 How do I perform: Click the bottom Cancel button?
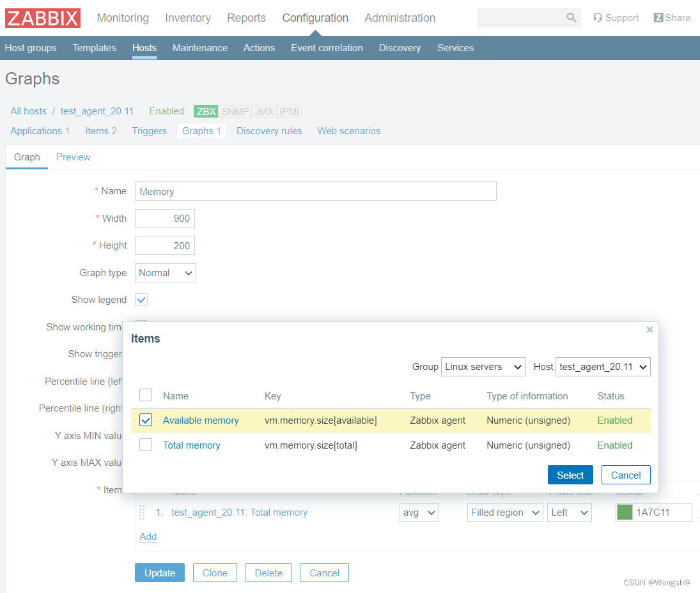pyautogui.click(x=324, y=573)
